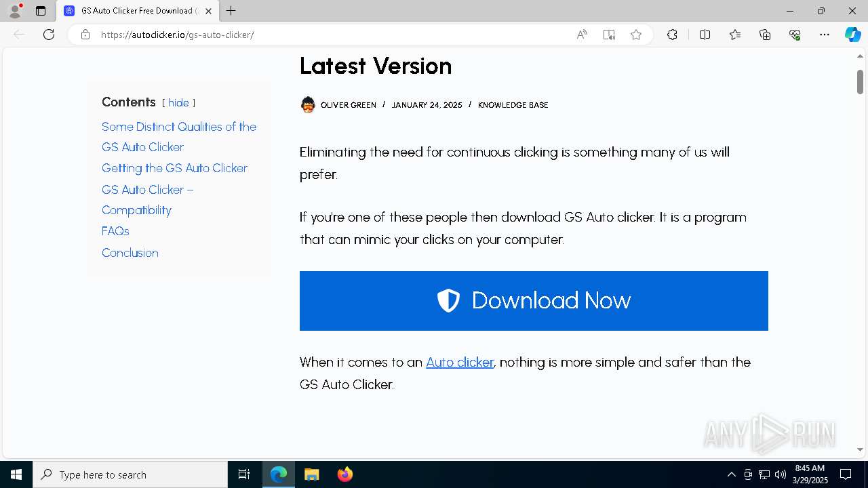
Task: Click the scrollbar down arrow
Action: (860, 449)
